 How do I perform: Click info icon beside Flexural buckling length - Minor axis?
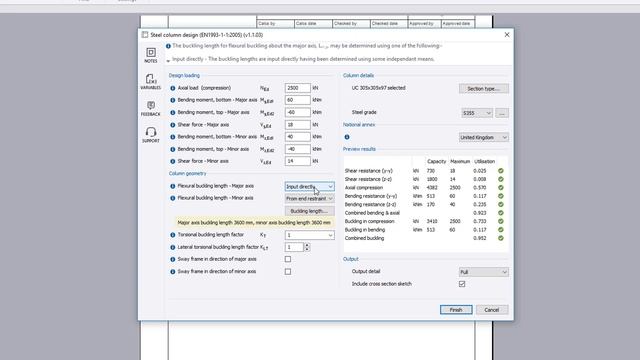click(173, 198)
